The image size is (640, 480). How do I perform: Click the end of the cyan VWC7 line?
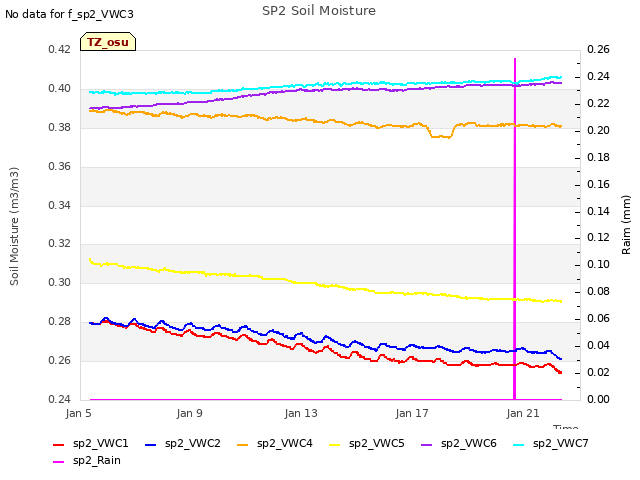pyautogui.click(x=561, y=77)
